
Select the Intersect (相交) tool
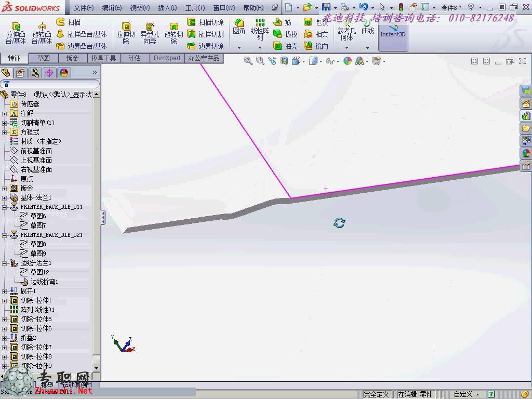(x=316, y=34)
